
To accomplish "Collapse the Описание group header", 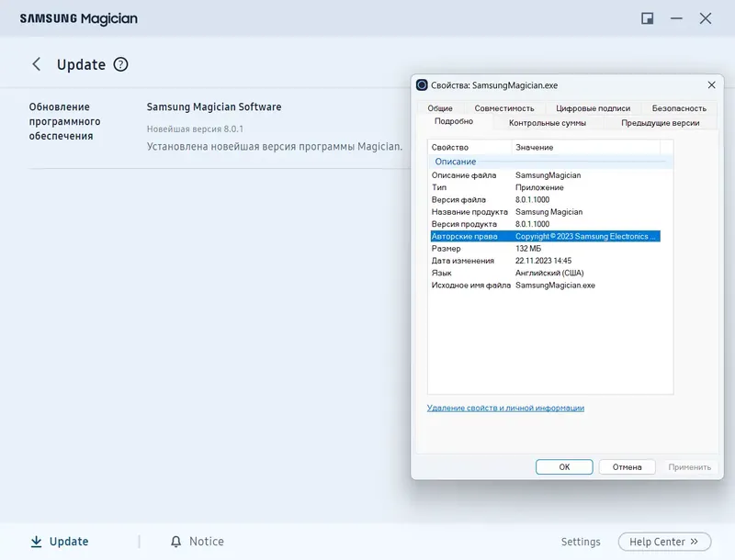I will (550, 162).
